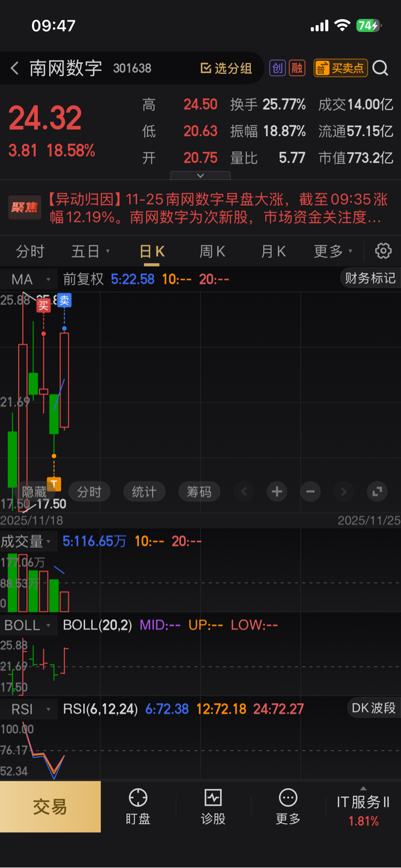Image resolution: width=401 pixels, height=868 pixels.
Task: Open 五日 chart dropdown tab
Action: tap(90, 252)
